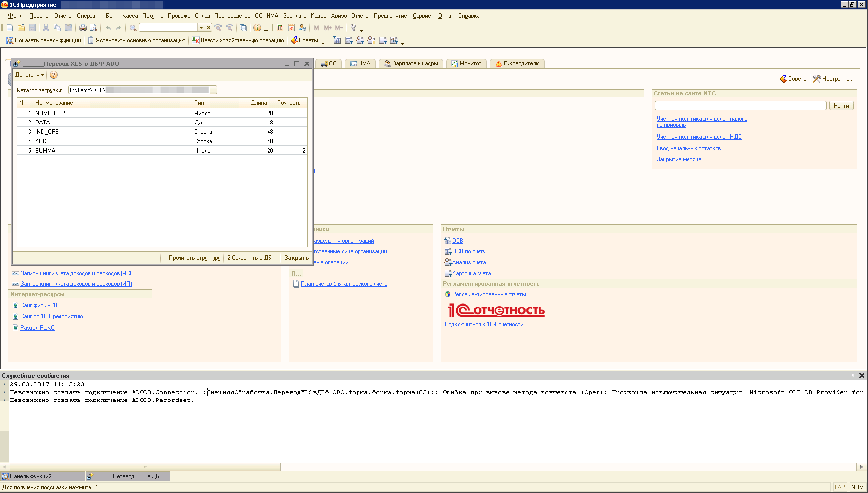The height and width of the screenshot is (493, 868).
Task: Click the Undo arrow icon
Action: pyautogui.click(x=108, y=28)
